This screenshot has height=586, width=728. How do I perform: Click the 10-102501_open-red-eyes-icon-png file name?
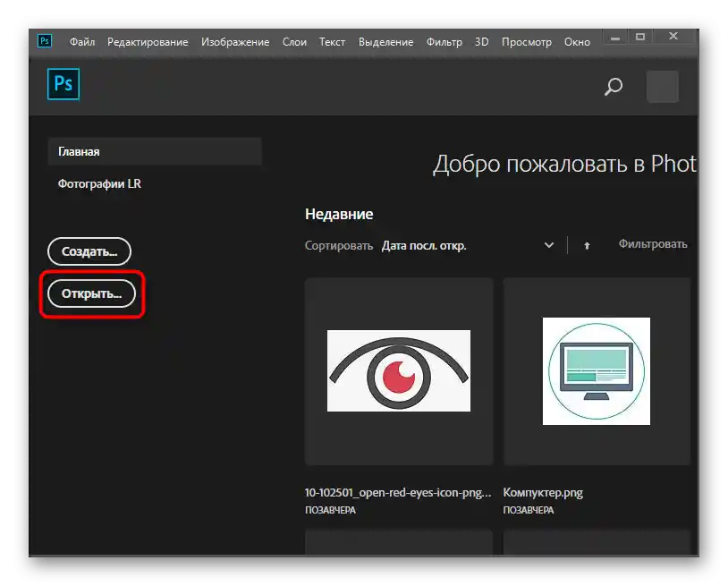tap(398, 493)
